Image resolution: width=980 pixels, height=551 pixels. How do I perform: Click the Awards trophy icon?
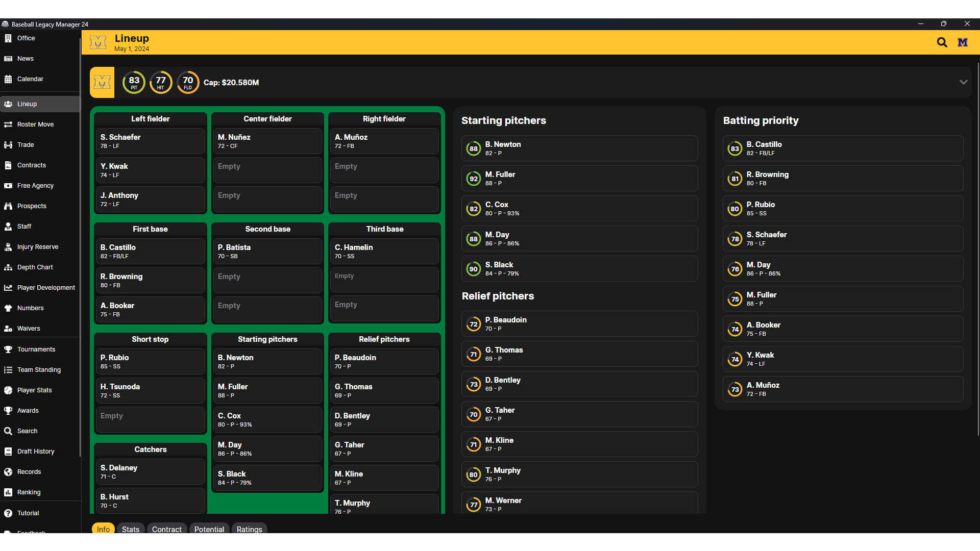click(8, 411)
